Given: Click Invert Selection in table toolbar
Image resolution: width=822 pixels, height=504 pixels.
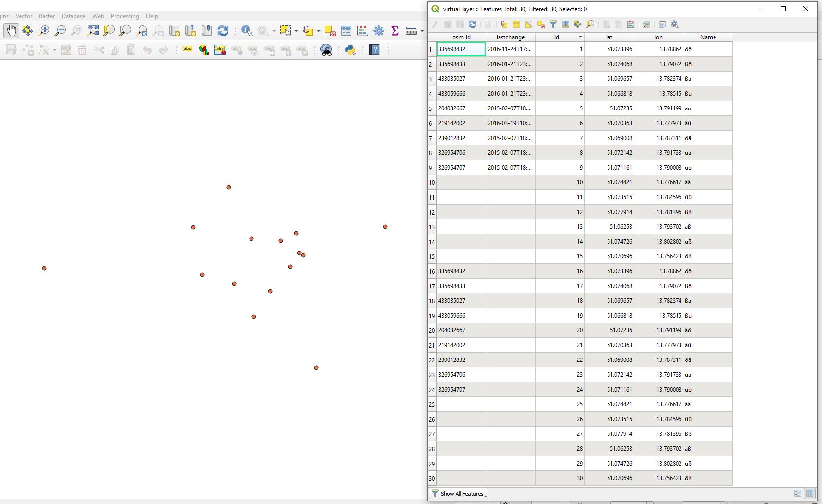Looking at the screenshot, I should point(529,24).
